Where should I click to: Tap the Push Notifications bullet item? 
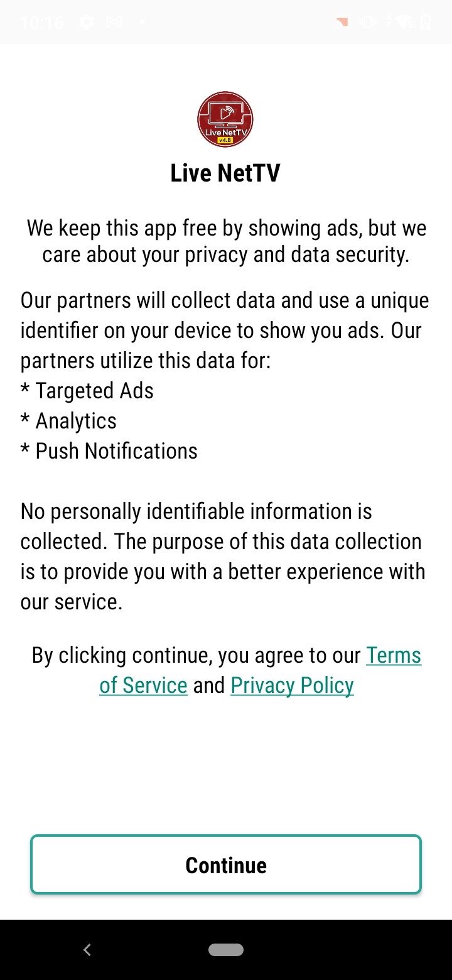pos(109,451)
